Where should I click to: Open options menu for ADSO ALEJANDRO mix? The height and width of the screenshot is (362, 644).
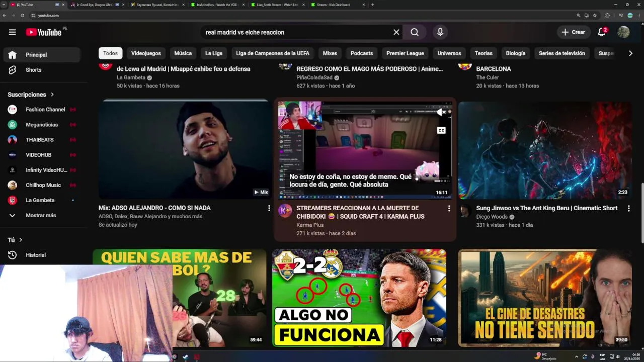point(269,208)
